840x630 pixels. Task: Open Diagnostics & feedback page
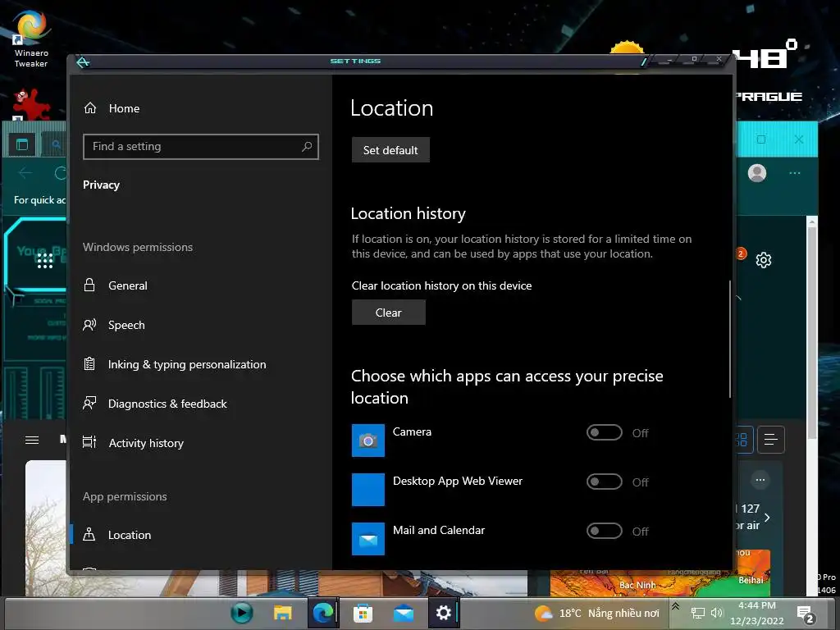click(x=155, y=404)
